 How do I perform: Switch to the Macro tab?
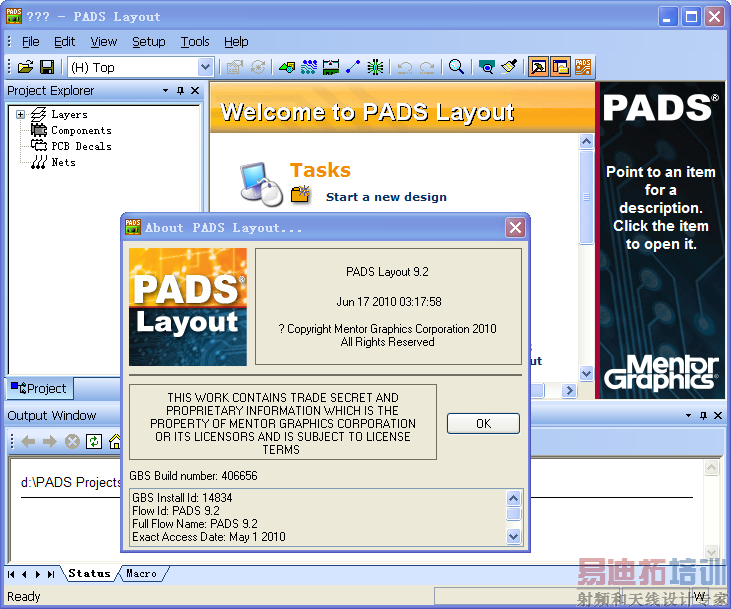click(x=142, y=574)
